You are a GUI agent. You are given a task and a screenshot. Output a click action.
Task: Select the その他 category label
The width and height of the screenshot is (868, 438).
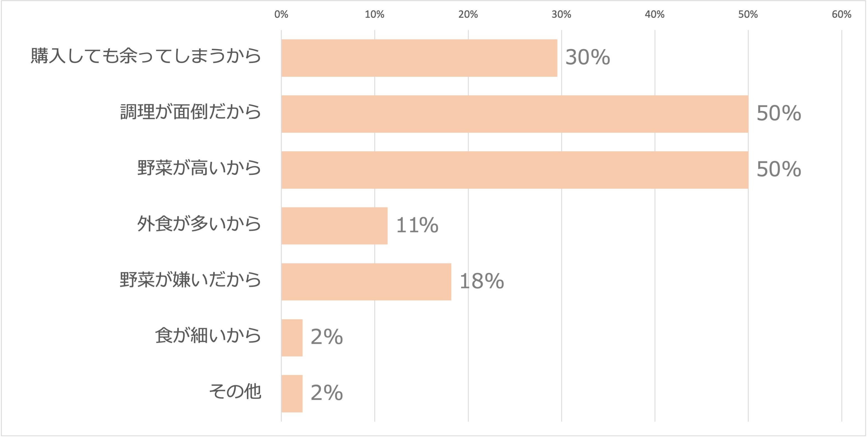coord(235,392)
